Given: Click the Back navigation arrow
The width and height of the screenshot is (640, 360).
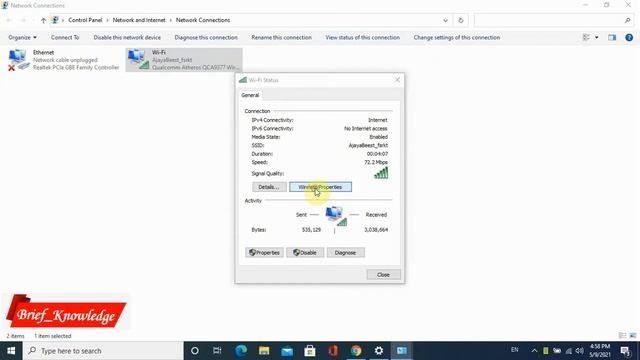Looking at the screenshot, I should [9, 20].
